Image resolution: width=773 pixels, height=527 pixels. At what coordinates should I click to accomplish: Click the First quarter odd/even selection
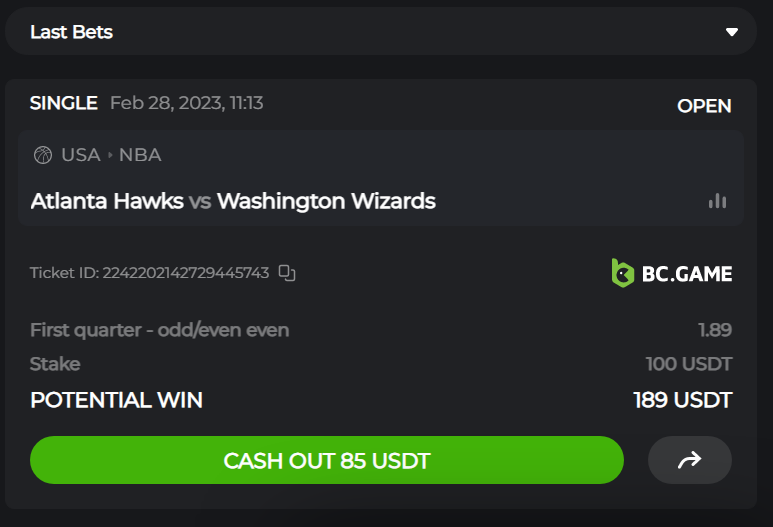[159, 330]
